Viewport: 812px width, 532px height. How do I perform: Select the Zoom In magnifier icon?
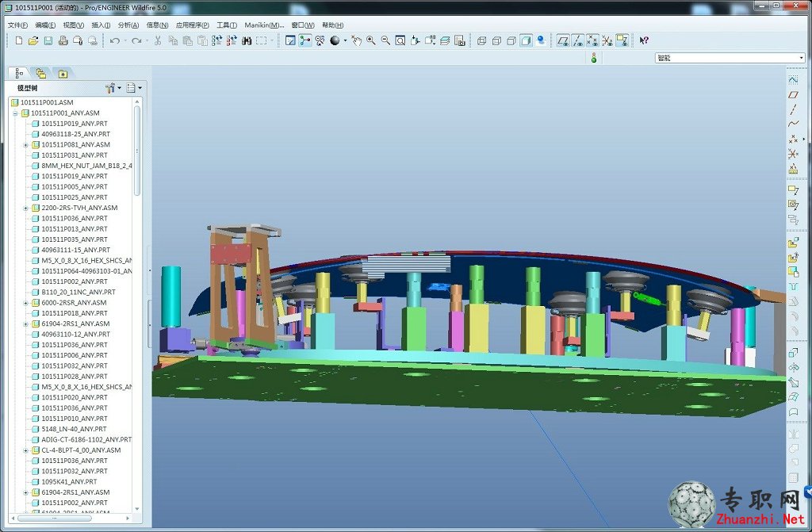click(x=371, y=40)
